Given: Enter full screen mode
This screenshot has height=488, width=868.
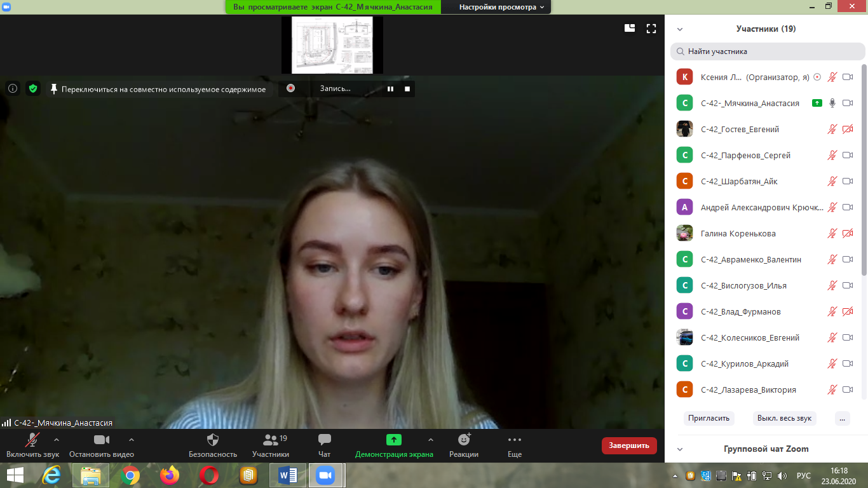Looking at the screenshot, I should (651, 28).
